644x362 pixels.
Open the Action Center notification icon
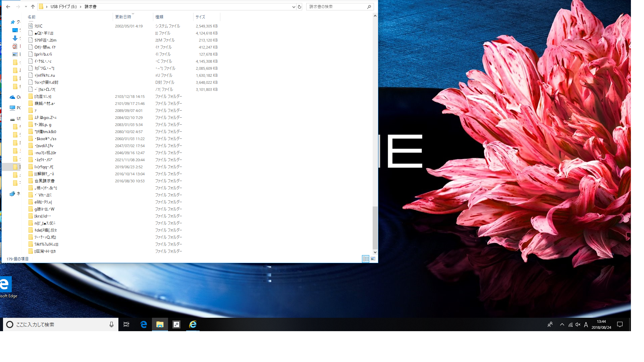[620, 324]
